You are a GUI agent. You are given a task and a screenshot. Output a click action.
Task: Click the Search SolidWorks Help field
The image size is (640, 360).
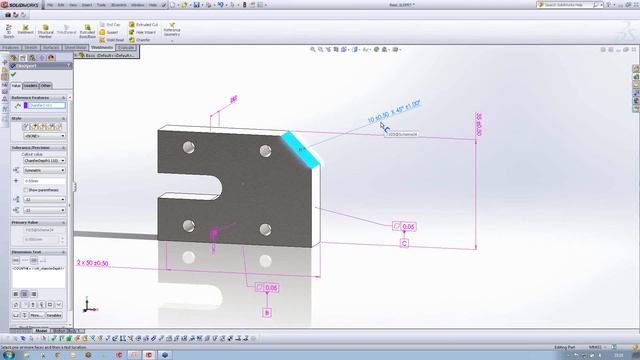coord(567,5)
